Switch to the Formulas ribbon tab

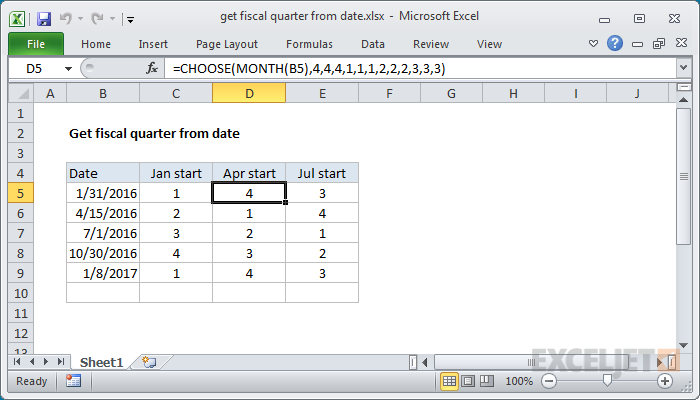point(309,44)
